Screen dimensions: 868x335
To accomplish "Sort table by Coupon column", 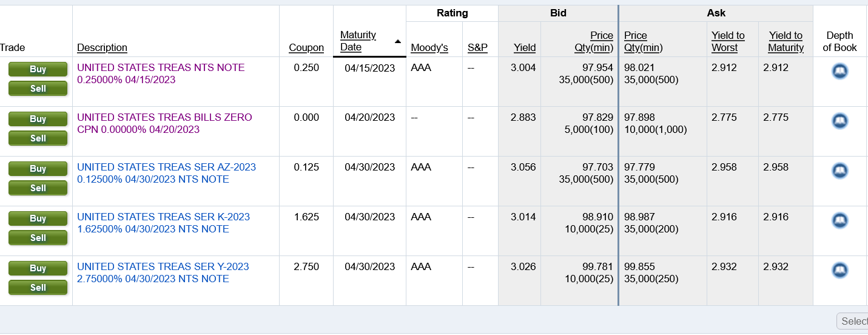I will [x=306, y=47].
